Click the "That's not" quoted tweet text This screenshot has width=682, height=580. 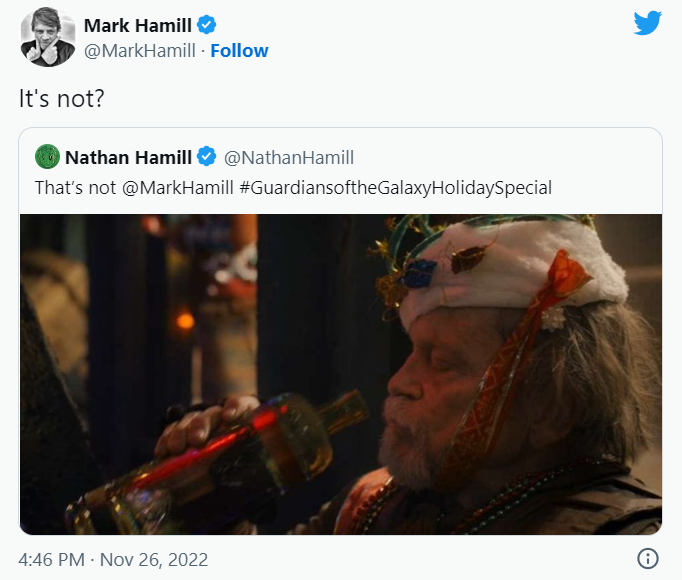click(x=75, y=187)
